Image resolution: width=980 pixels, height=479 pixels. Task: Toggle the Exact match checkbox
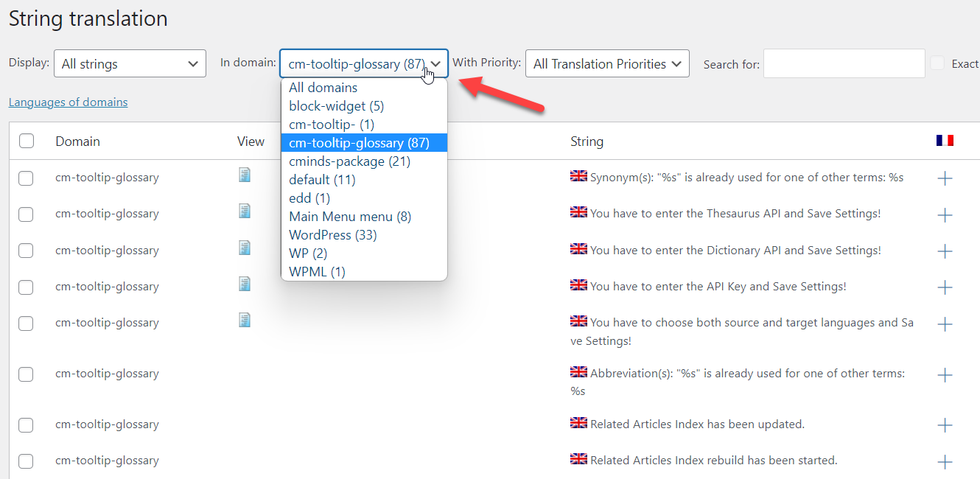click(937, 63)
